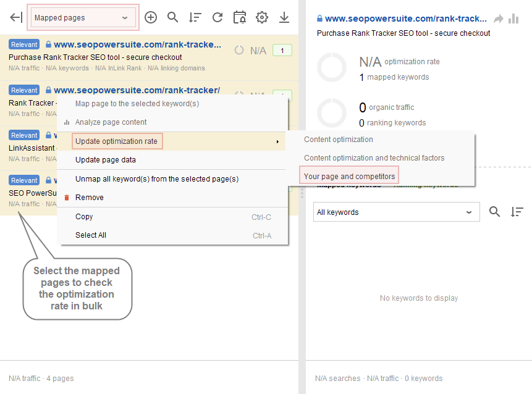Click the '1 mapped keywords' text

coord(394,77)
